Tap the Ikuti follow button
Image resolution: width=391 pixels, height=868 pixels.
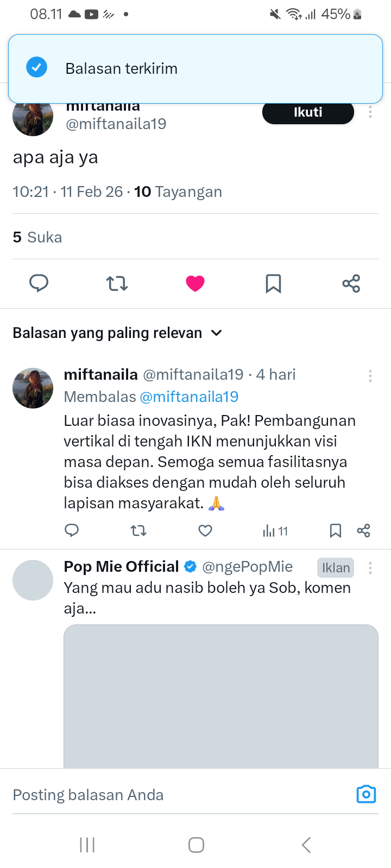coord(308,112)
